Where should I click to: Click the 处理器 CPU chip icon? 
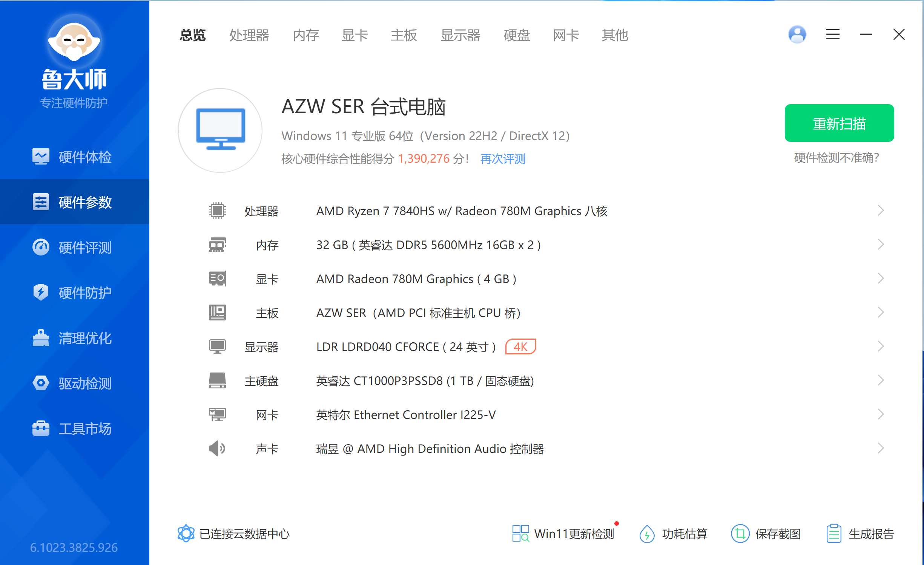tap(217, 211)
